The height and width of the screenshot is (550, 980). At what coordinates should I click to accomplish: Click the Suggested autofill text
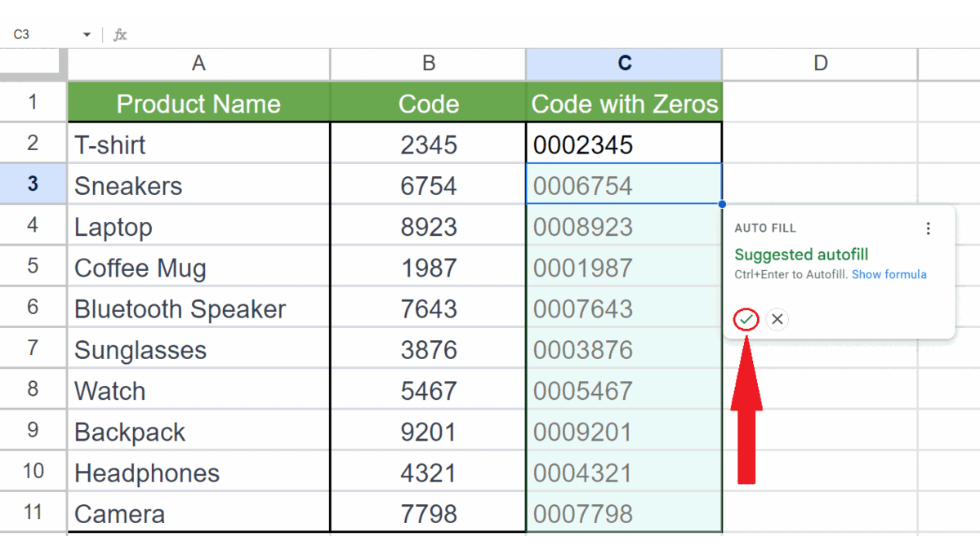tap(801, 255)
